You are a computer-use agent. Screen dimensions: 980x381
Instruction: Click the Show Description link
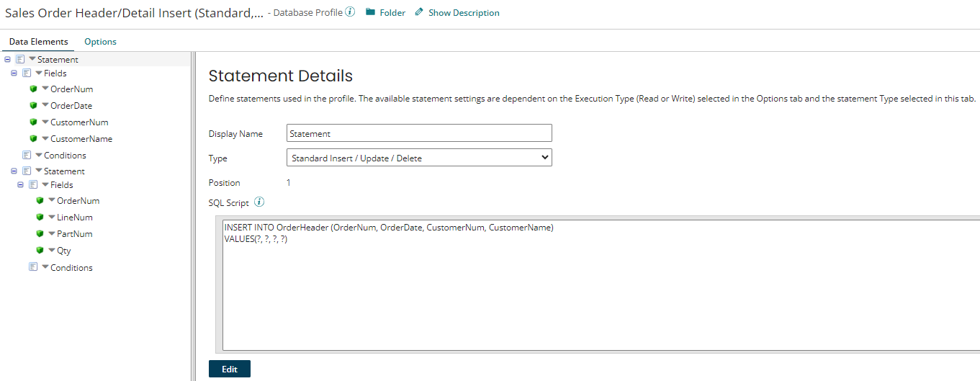(463, 13)
